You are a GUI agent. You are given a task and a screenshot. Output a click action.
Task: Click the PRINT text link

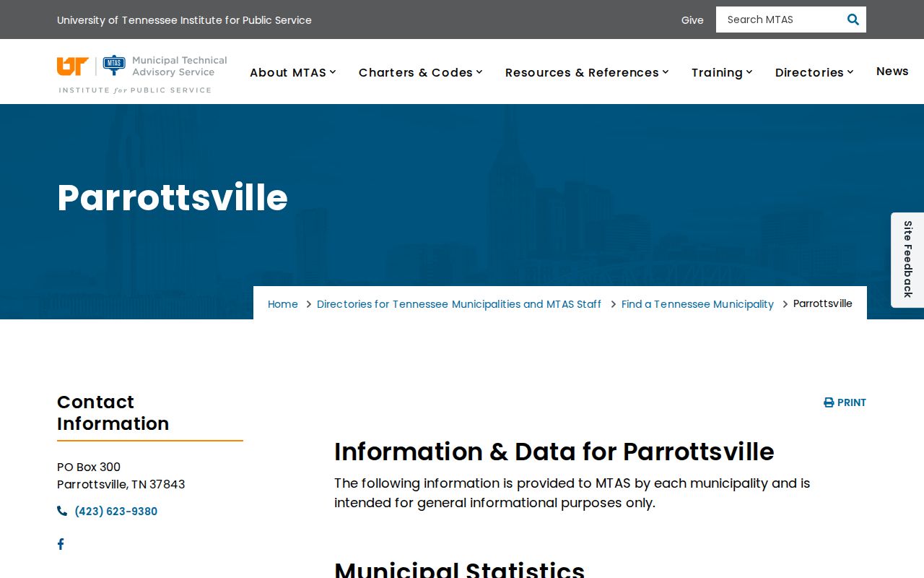(x=852, y=402)
